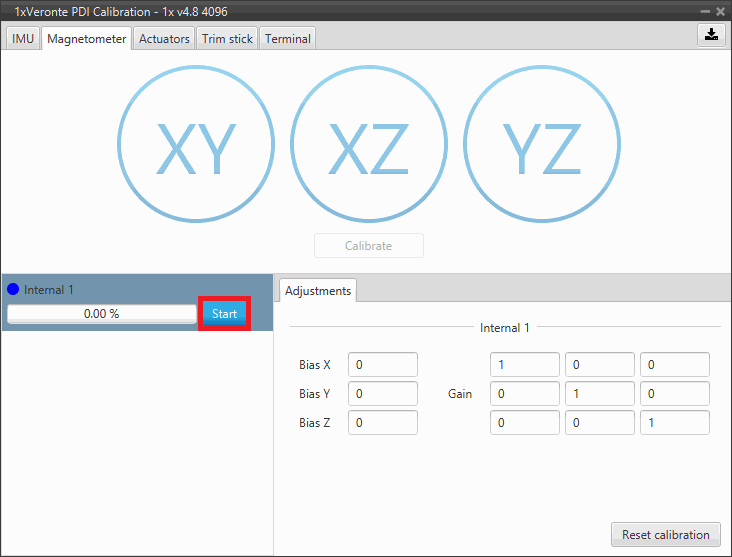The height and width of the screenshot is (557, 732).
Task: Click the blue Internal 1 indicator dot
Action: (x=13, y=290)
